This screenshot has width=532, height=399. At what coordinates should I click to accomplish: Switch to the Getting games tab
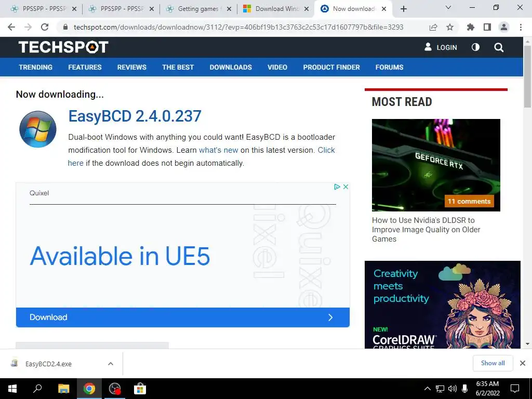(198, 9)
